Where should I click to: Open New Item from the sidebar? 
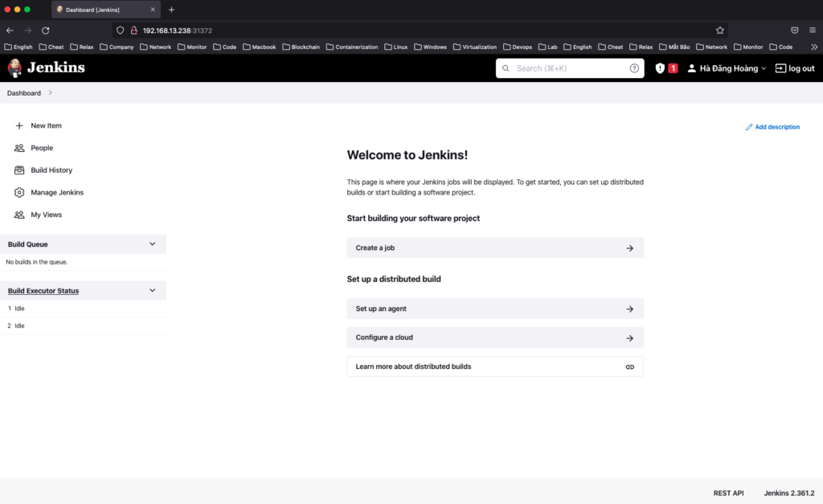(x=46, y=125)
